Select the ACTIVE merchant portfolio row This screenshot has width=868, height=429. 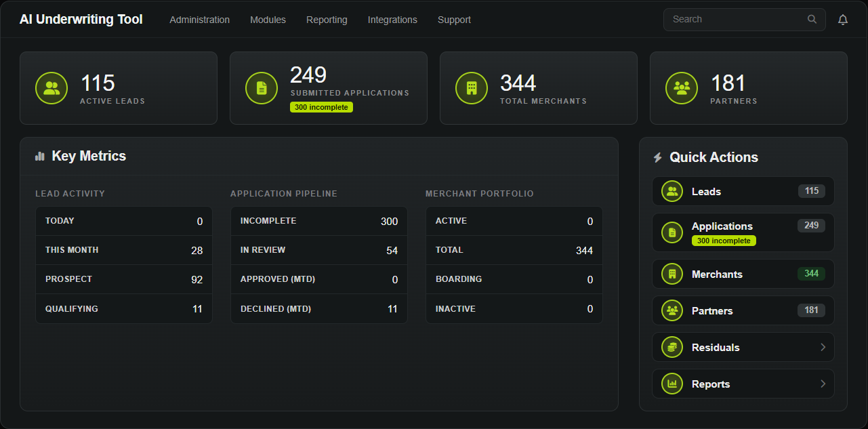(514, 221)
